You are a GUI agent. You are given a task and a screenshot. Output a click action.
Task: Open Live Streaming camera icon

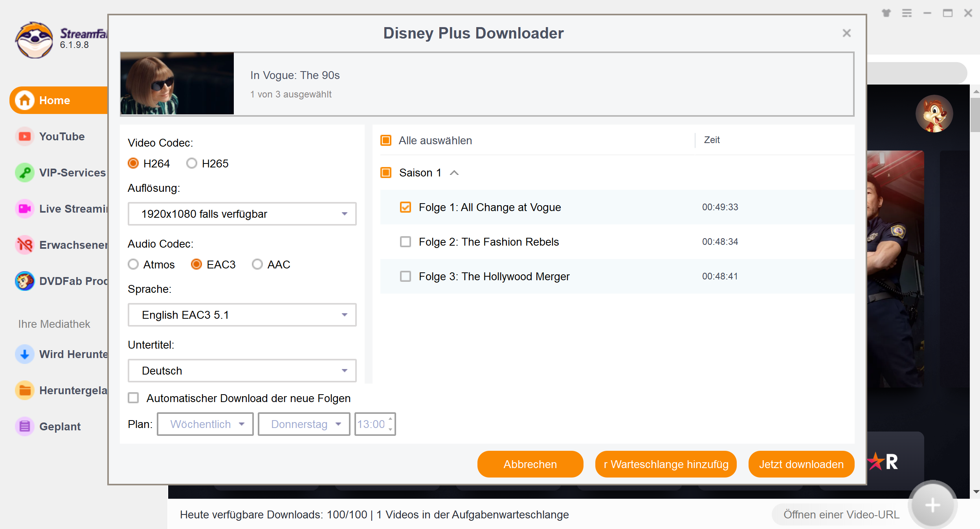pos(25,209)
